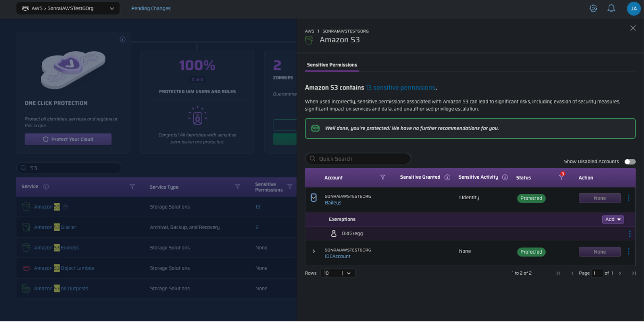Click the Protected status badge for IDCAccount
Screen dimensions: 644x322
coord(531,252)
